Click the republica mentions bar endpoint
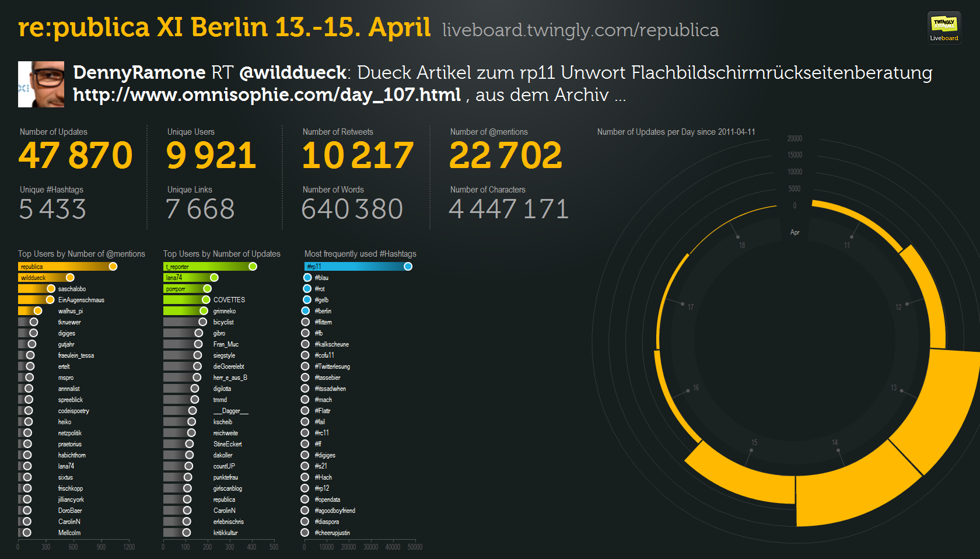980x559 pixels. [113, 267]
